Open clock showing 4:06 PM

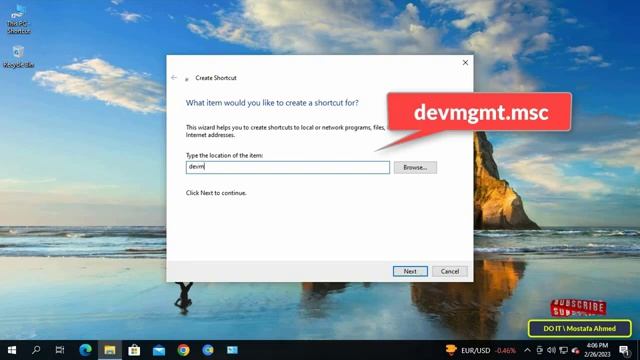[597, 350]
